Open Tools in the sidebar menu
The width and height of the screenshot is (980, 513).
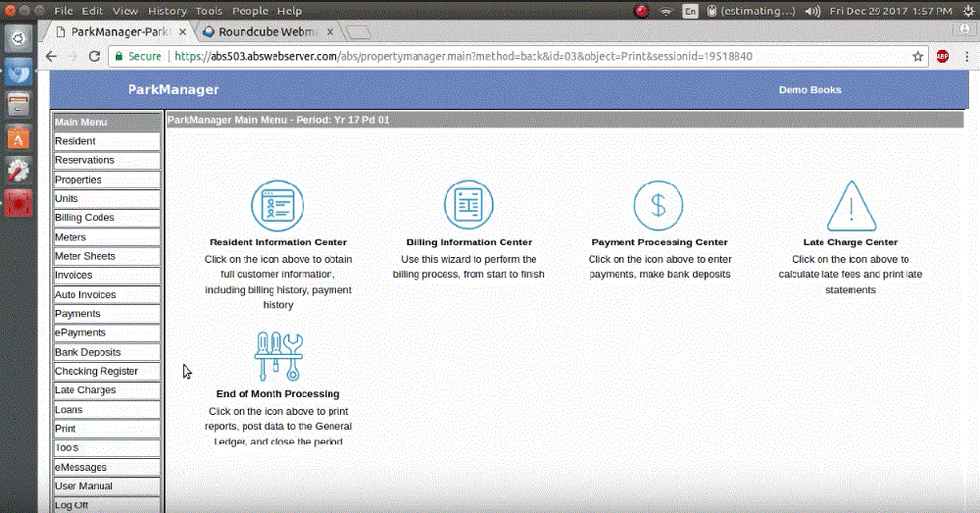[107, 448]
